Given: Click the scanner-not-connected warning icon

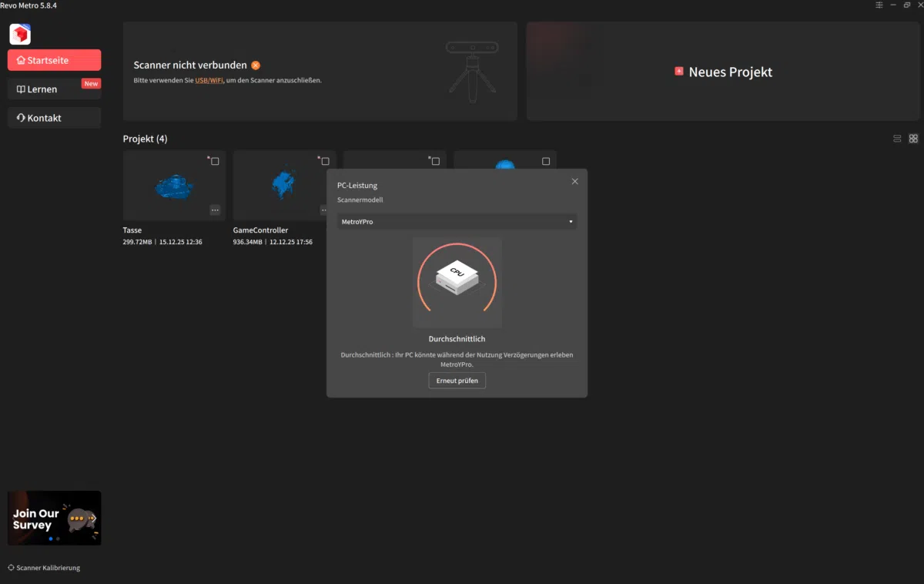Looking at the screenshot, I should [256, 65].
